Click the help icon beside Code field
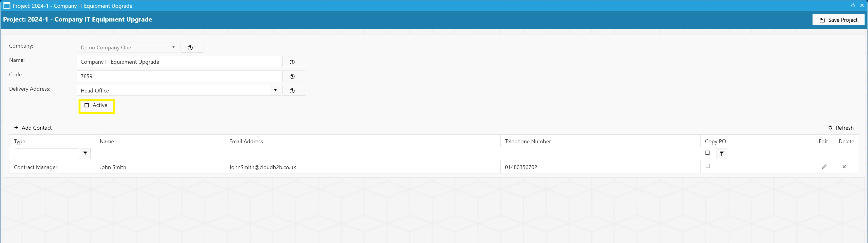Viewport: 868px width, 243px height. 294,76
